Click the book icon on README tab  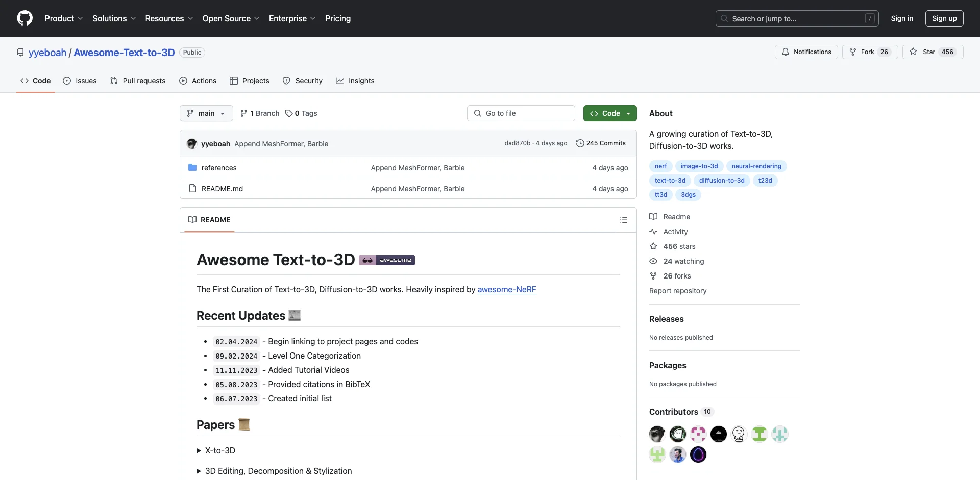click(x=192, y=220)
